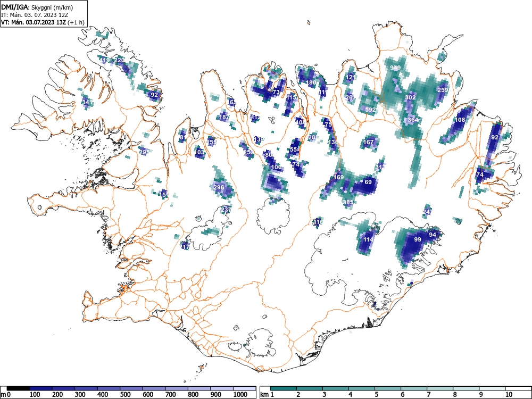The width and height of the screenshot is (532, 399).
Task: Select the pale lavender 900–1000 m legend segment
Action: pyautogui.click(x=222, y=388)
